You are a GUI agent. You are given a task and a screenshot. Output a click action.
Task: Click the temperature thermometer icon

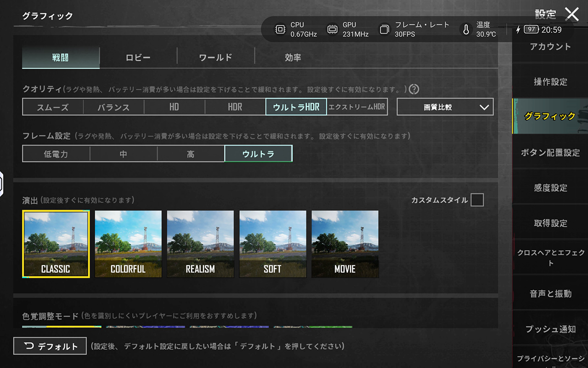[x=466, y=29]
